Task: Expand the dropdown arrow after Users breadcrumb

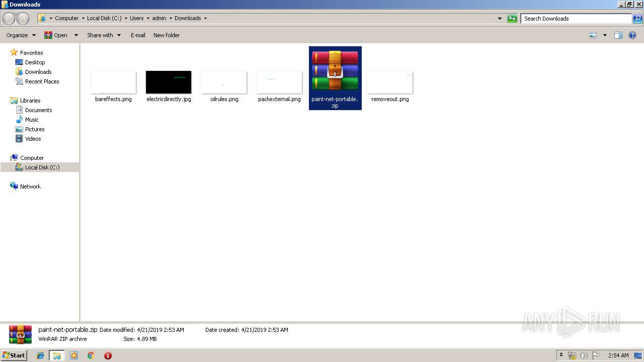Action: [x=148, y=18]
